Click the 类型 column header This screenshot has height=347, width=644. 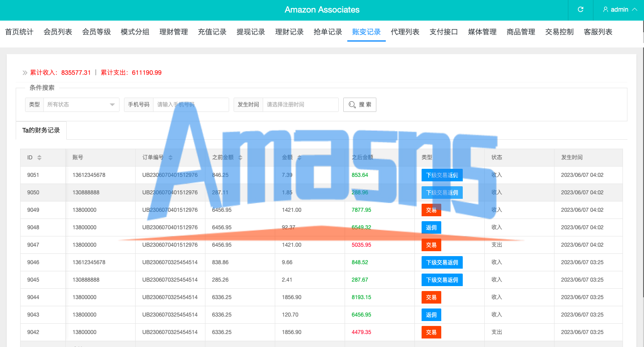tap(427, 158)
